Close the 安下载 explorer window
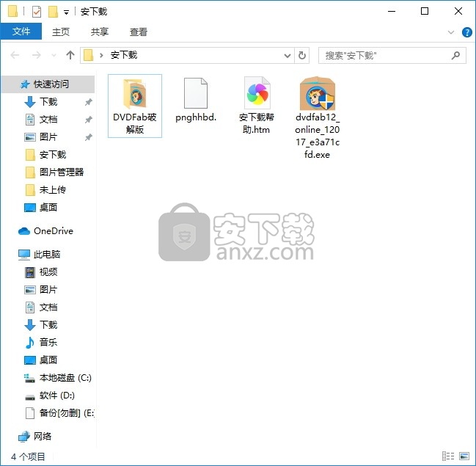476x466 pixels. coord(458,12)
